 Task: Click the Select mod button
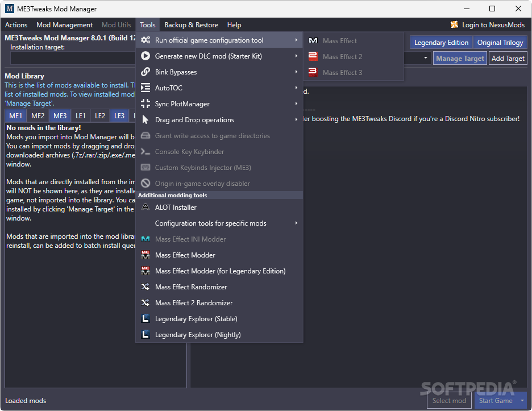449,401
